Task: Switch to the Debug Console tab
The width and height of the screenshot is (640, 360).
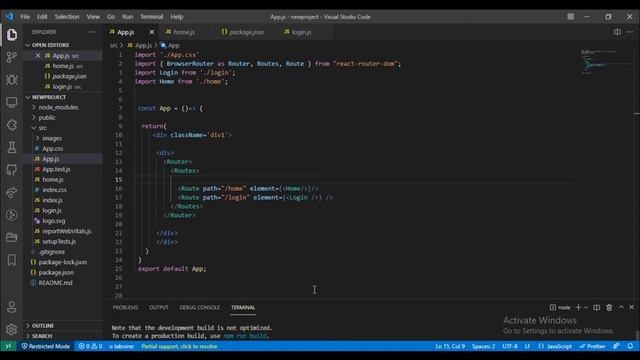Action: (200, 307)
